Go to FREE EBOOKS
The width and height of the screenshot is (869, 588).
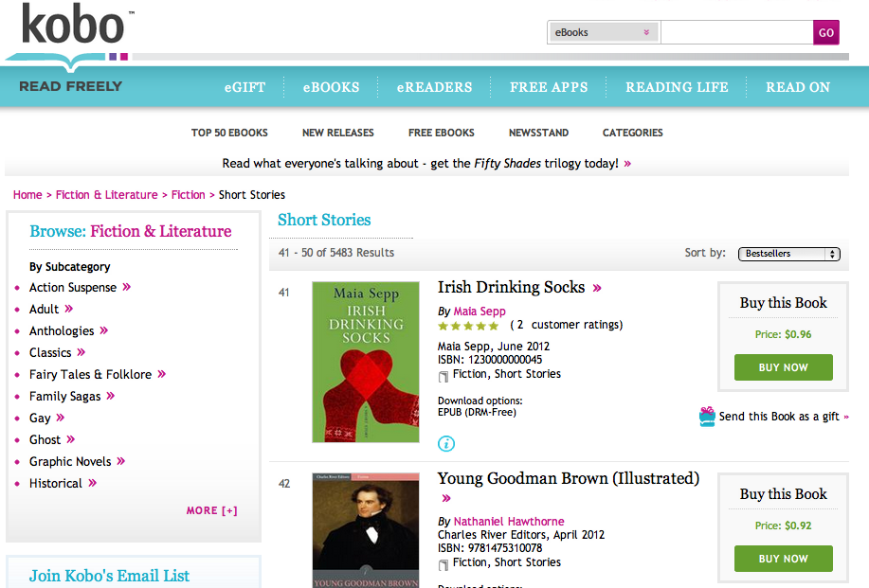[442, 133]
